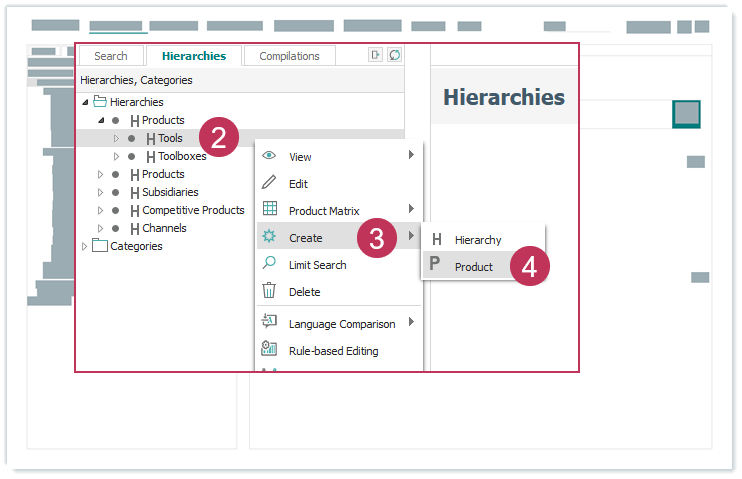Click the refresh icon next to Compilations tab
Screen dimensions: 742x479
coord(394,56)
